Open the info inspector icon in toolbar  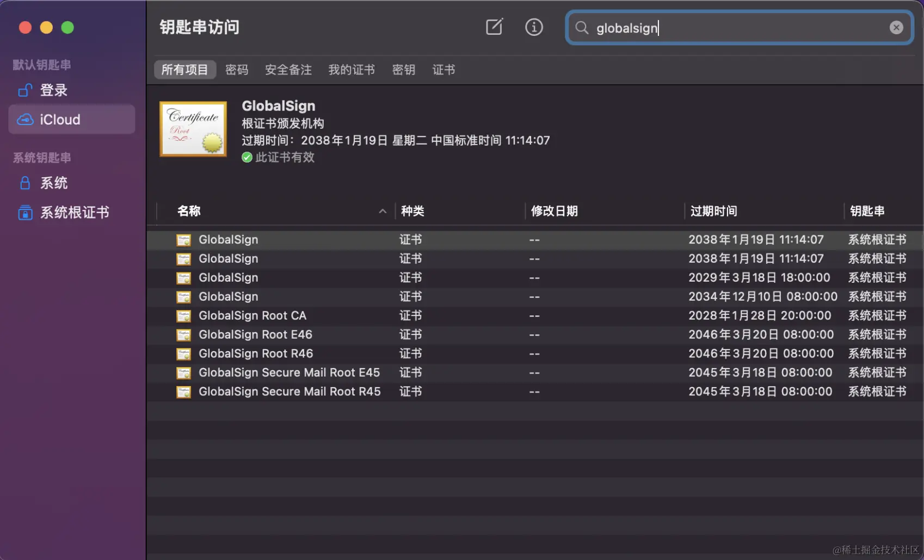tap(534, 27)
